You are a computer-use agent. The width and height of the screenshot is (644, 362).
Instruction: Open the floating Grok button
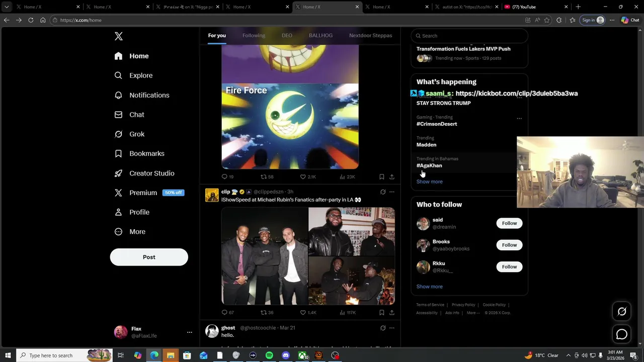click(622, 312)
